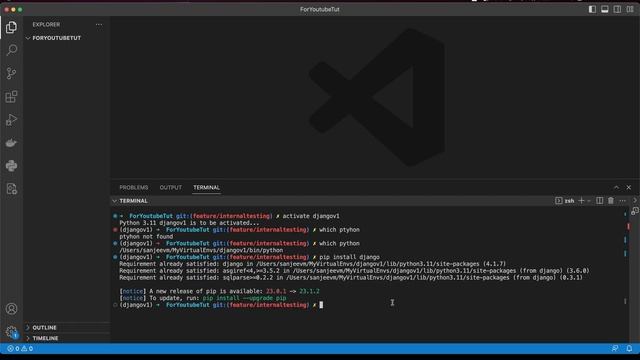Open the Accounts menu icon
The image size is (640, 360).
[11, 309]
